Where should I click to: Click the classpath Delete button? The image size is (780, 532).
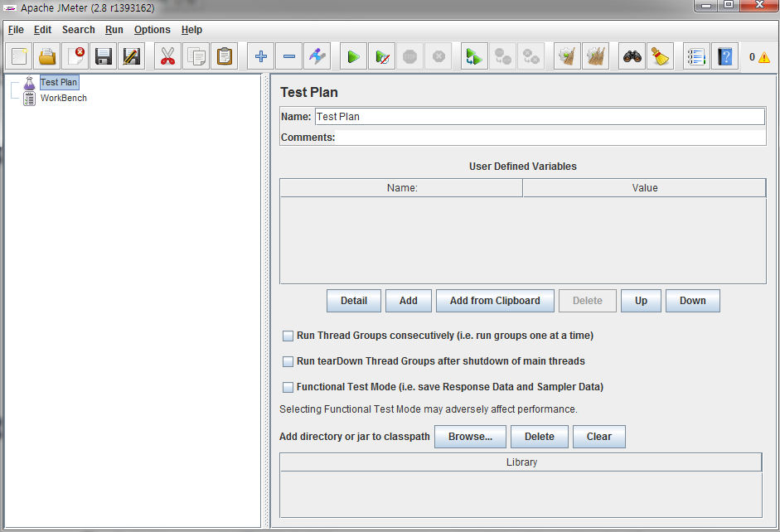click(540, 437)
